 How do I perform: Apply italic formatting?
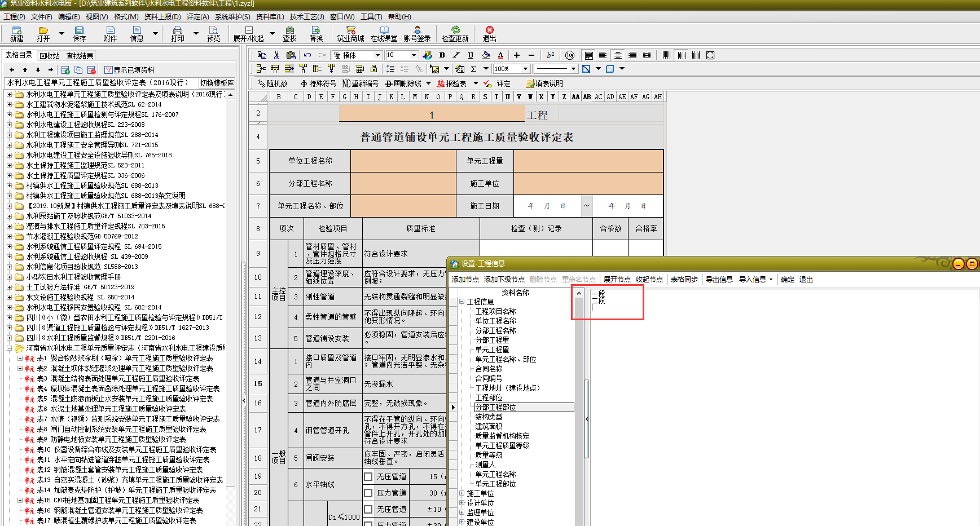[456, 55]
